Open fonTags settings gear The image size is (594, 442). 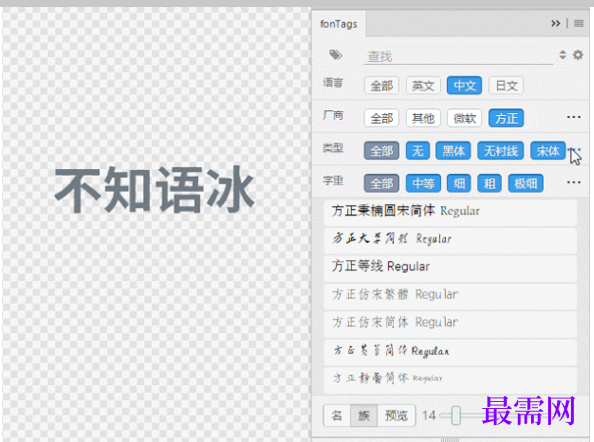(x=578, y=55)
